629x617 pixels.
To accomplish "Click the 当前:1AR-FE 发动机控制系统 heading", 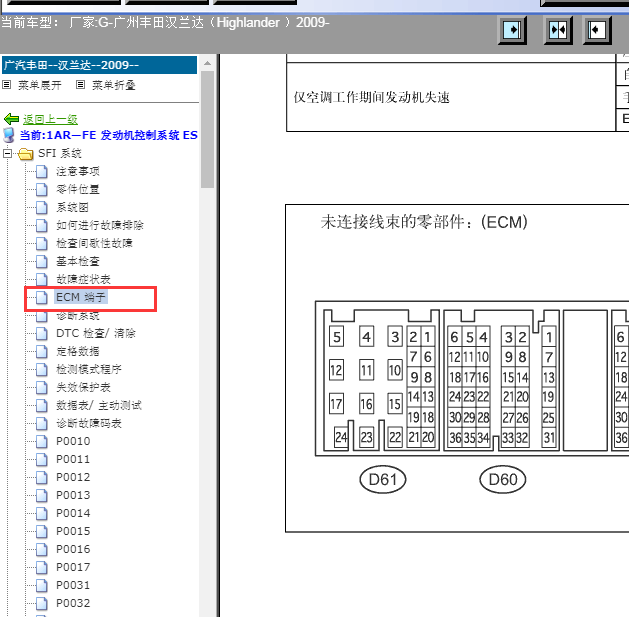I will click(109, 135).
